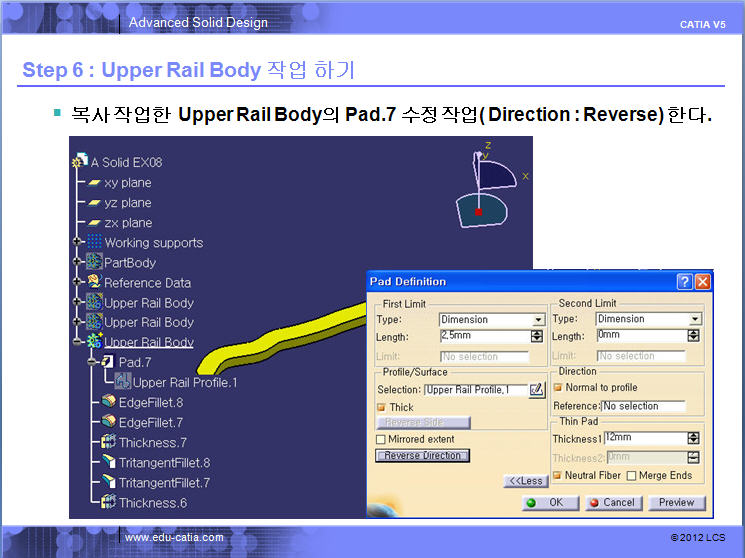Image resolution: width=745 pixels, height=558 pixels.
Task: Open First Limit Type dropdown
Action: 538,320
